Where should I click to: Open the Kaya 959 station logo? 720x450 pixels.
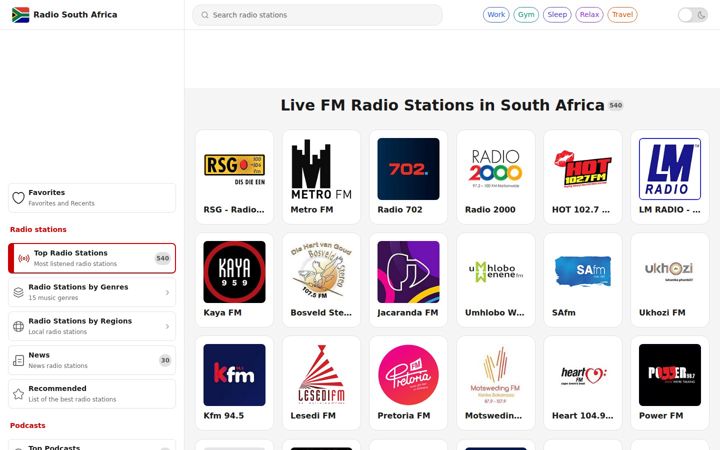coord(234,272)
